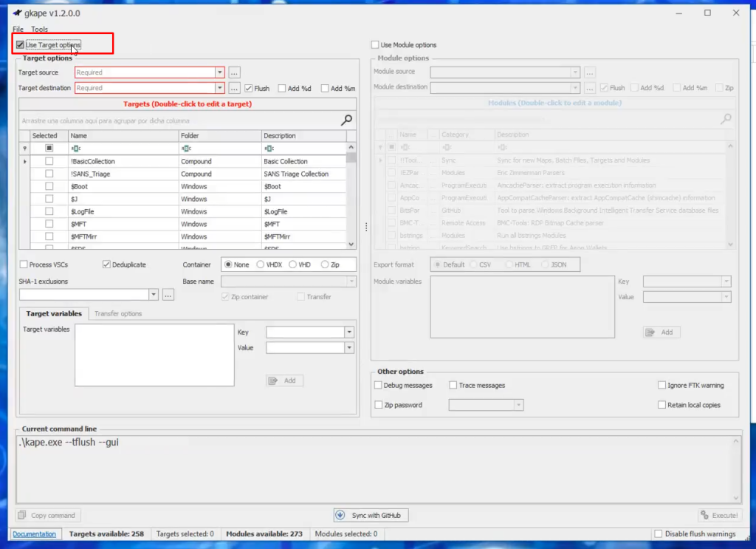
Task: Click the Sync with GitHub button
Action: pos(371,515)
